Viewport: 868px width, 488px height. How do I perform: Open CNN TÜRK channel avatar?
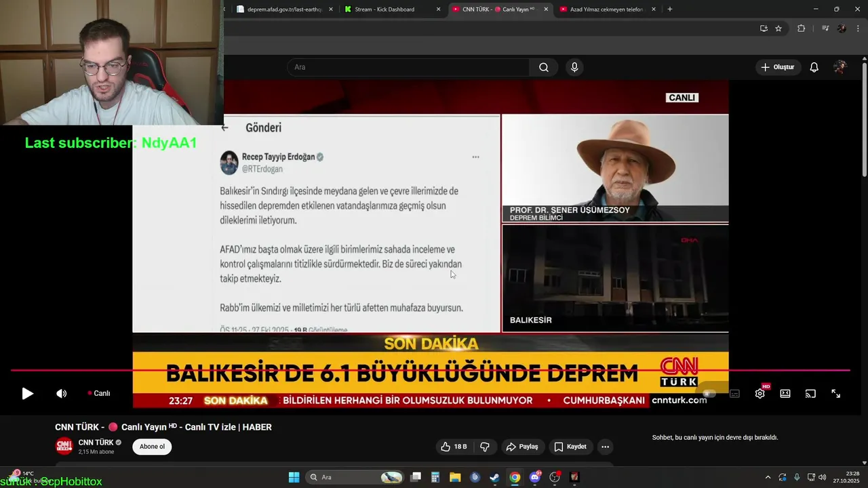pyautogui.click(x=64, y=446)
